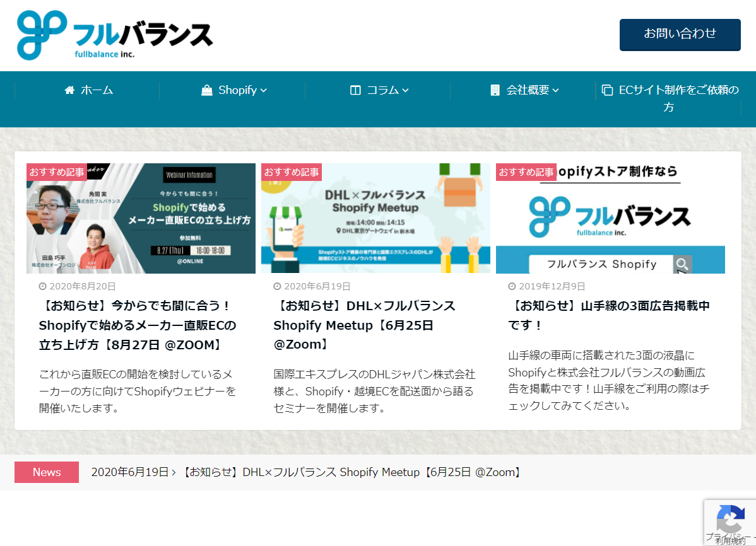Viewport: 756px width, 546px height.
Task: Open the メーカー直販EC webinar article title
Action: point(137,325)
